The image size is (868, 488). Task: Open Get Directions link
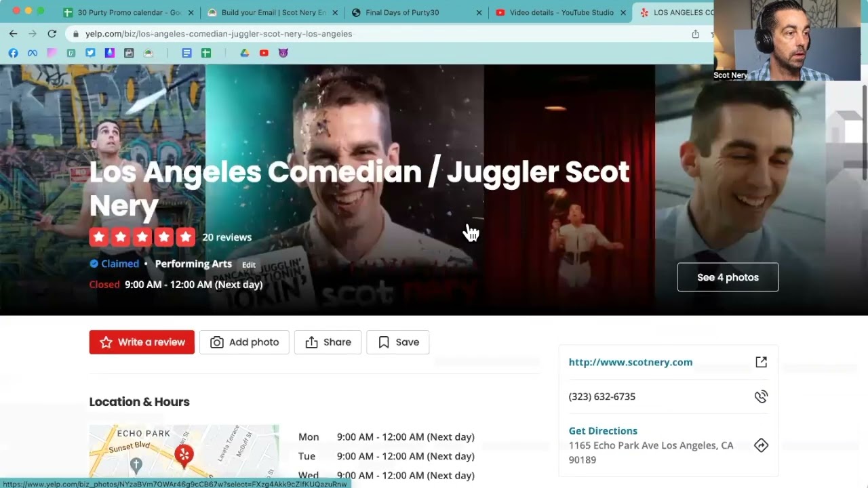coord(603,431)
